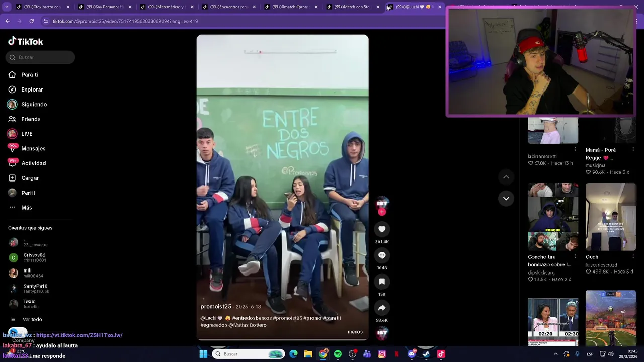Open the Windows Start menu

tap(203, 354)
